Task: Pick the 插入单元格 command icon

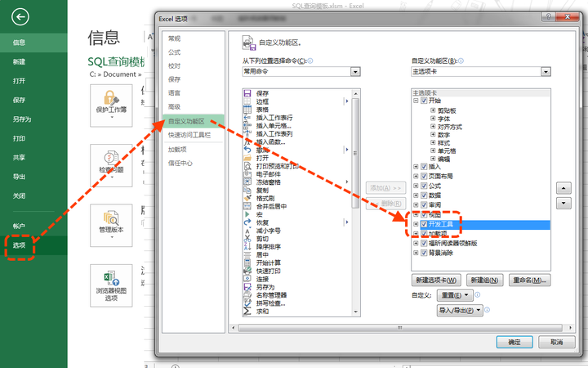Action: pos(247,125)
